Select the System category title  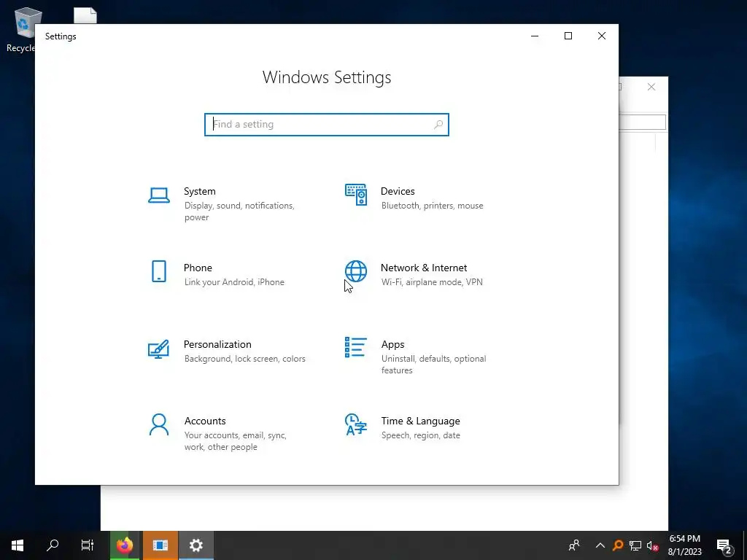pos(200,191)
